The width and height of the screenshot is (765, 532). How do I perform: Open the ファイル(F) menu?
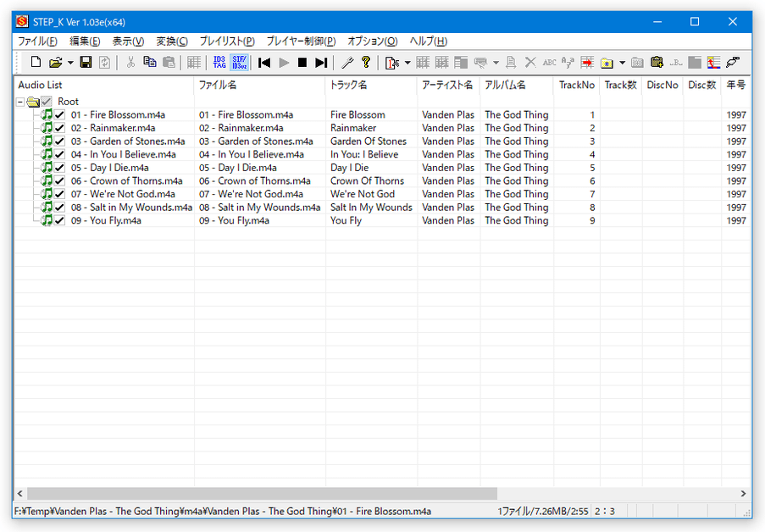click(x=37, y=41)
